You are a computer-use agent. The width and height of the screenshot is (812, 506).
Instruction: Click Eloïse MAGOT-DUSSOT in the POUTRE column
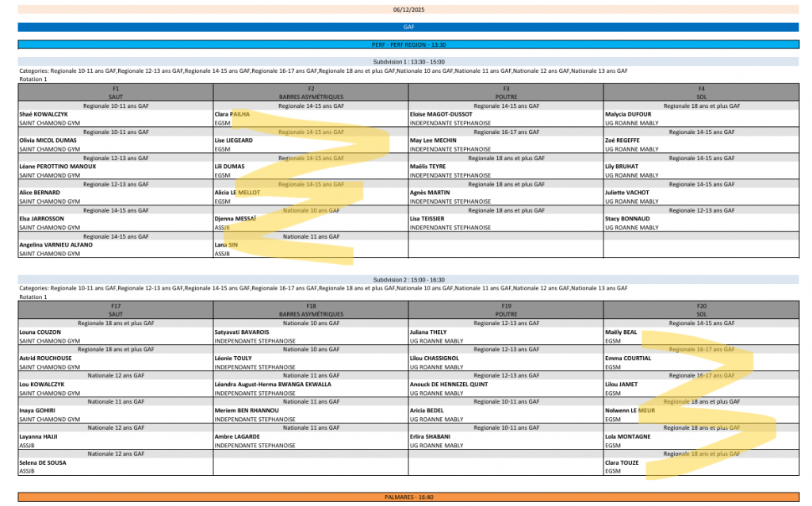click(x=441, y=114)
